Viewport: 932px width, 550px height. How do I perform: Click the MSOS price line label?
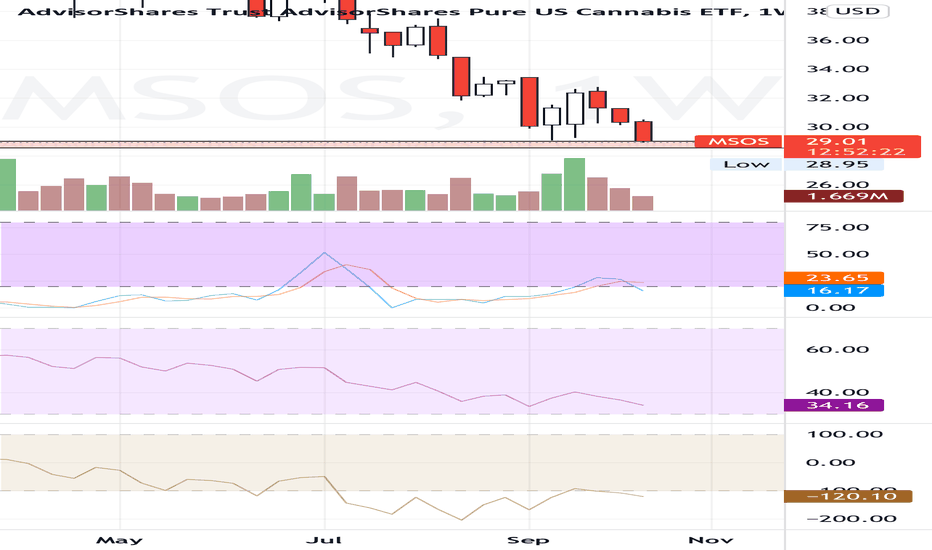tap(738, 142)
